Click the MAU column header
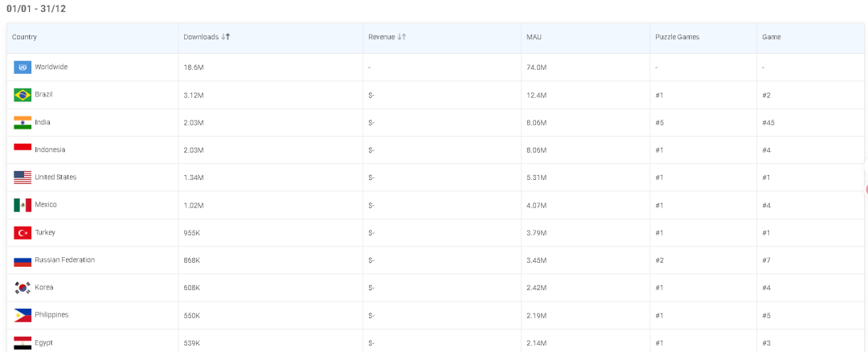Image resolution: width=868 pixels, height=352 pixels. click(534, 37)
